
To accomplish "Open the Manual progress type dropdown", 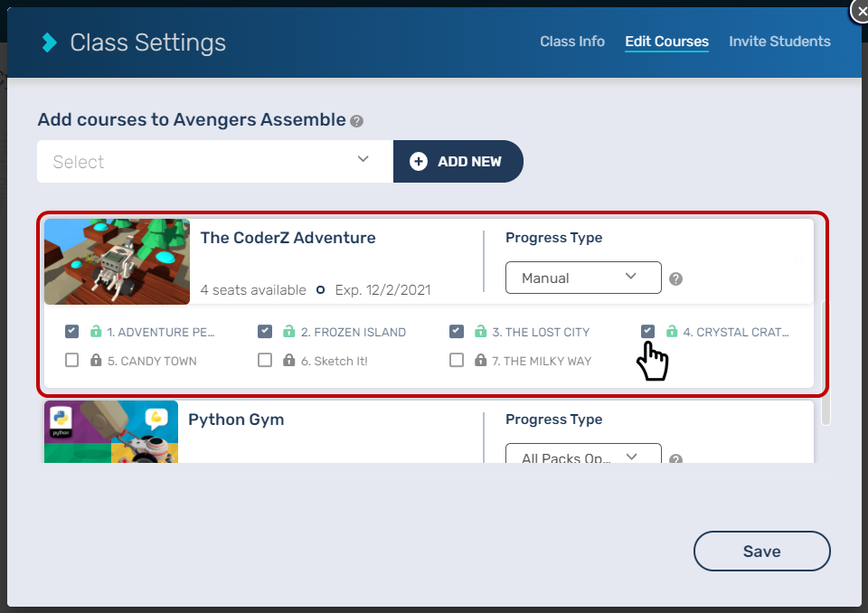I will 583,278.
